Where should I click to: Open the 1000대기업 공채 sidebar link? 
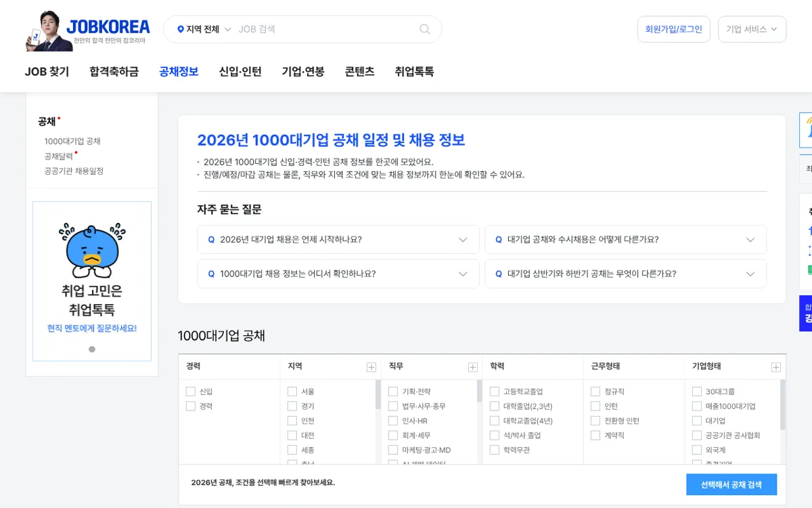click(x=72, y=142)
